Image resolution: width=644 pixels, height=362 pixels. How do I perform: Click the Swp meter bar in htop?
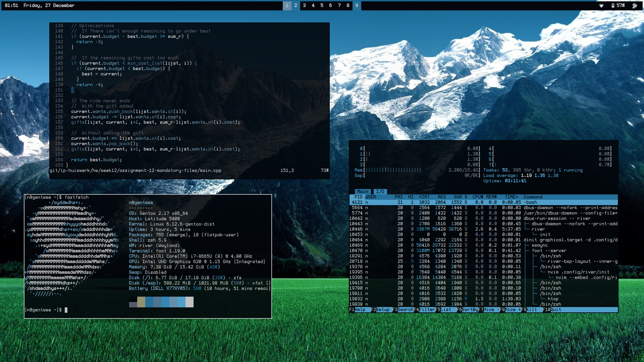click(418, 176)
